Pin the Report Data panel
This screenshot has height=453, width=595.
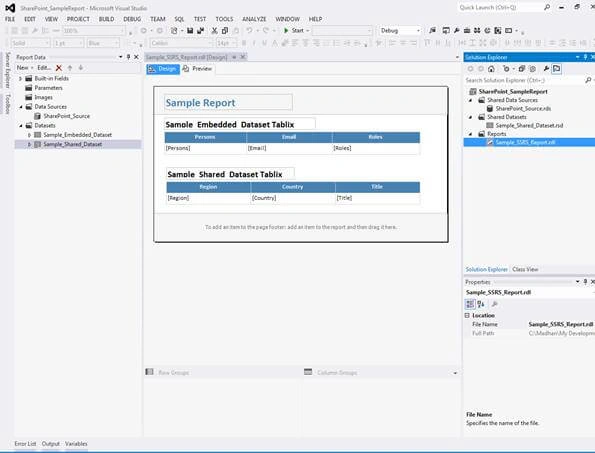(x=128, y=57)
